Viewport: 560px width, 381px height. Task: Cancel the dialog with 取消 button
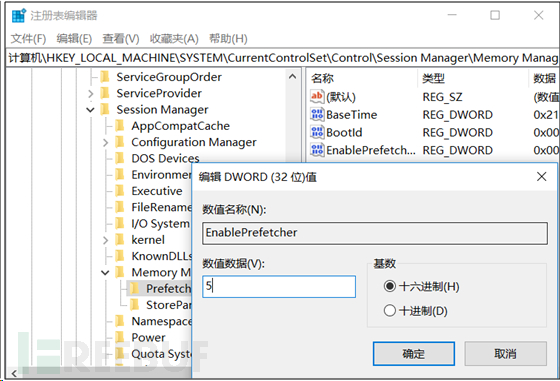click(x=505, y=354)
